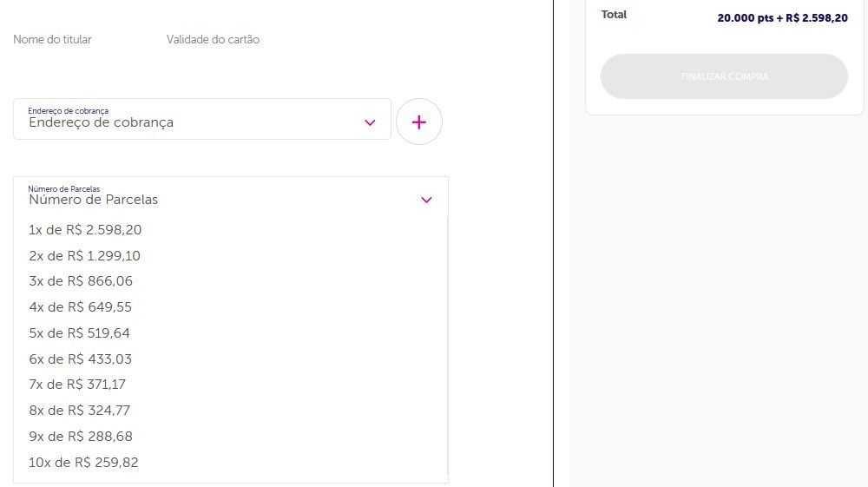
Task: Focus the Validade do cartão field
Action: (x=214, y=39)
